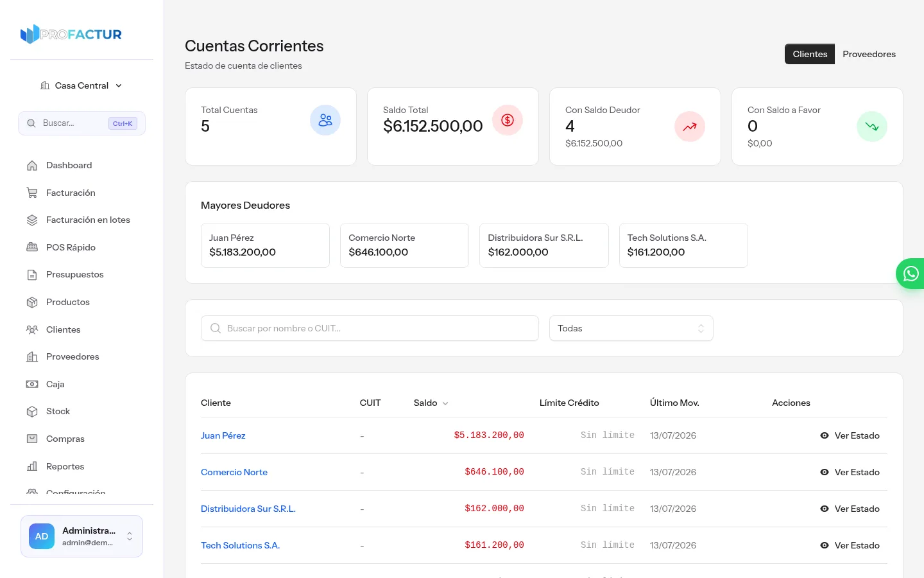This screenshot has width=924, height=578.
Task: Click the Presupuestos document icon
Action: pyautogui.click(x=32, y=275)
